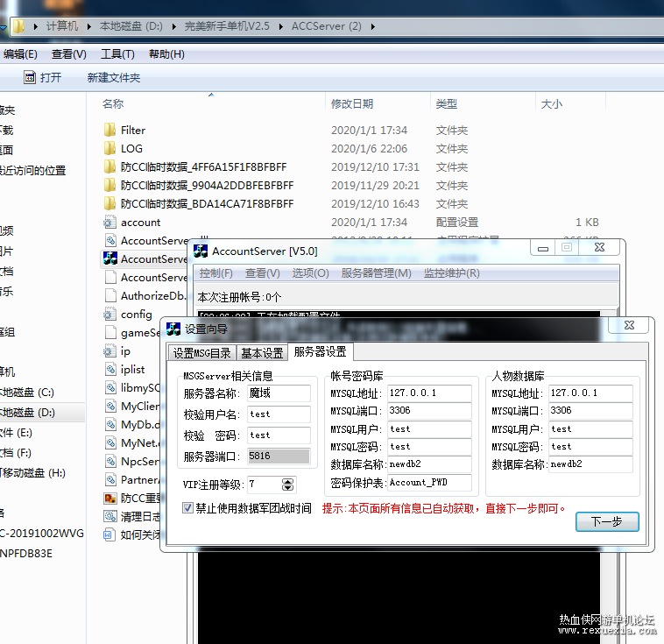664x644 pixels.
Task: Click the 密码保护表 Account_PWD field
Action: (429, 482)
